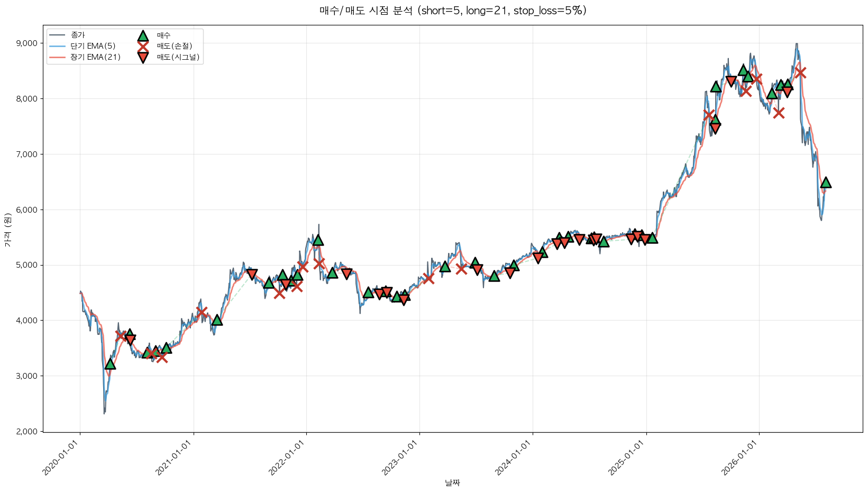Click the y-axis tick label '2,000'
The width and height of the screenshot is (868, 492).
point(28,432)
